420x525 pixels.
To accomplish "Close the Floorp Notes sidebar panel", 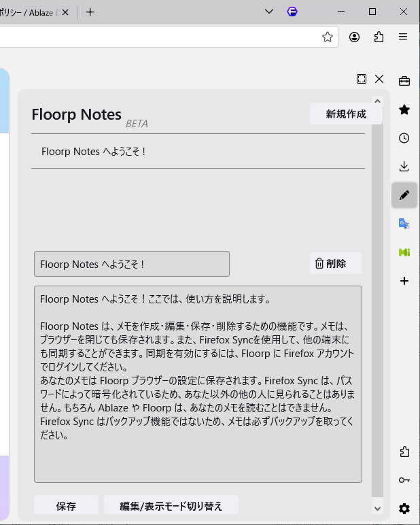I will point(379,79).
